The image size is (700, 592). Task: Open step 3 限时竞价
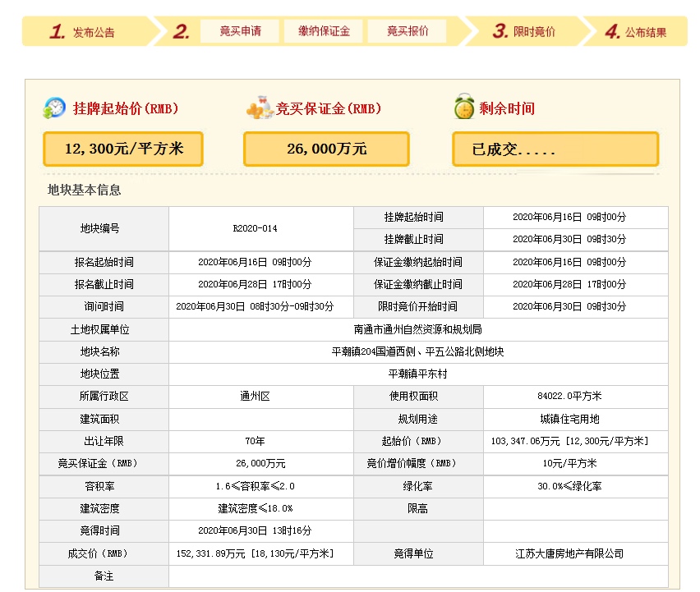point(524,32)
